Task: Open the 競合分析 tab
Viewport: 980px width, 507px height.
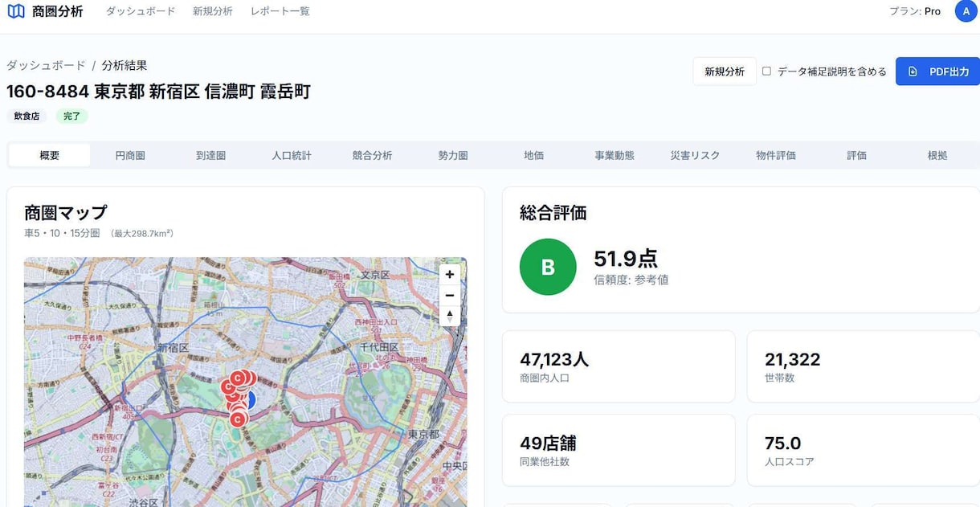Action: coord(373,155)
